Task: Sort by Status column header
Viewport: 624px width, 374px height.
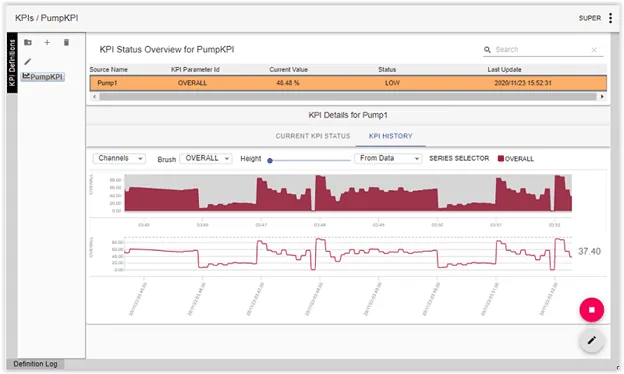Action: tap(387, 70)
